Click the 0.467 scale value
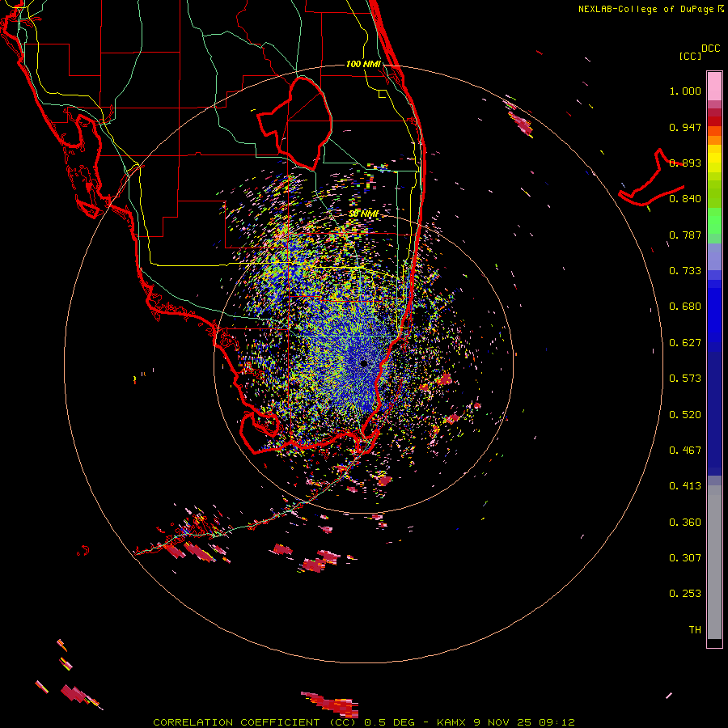This screenshot has height=728, width=728. point(685,451)
